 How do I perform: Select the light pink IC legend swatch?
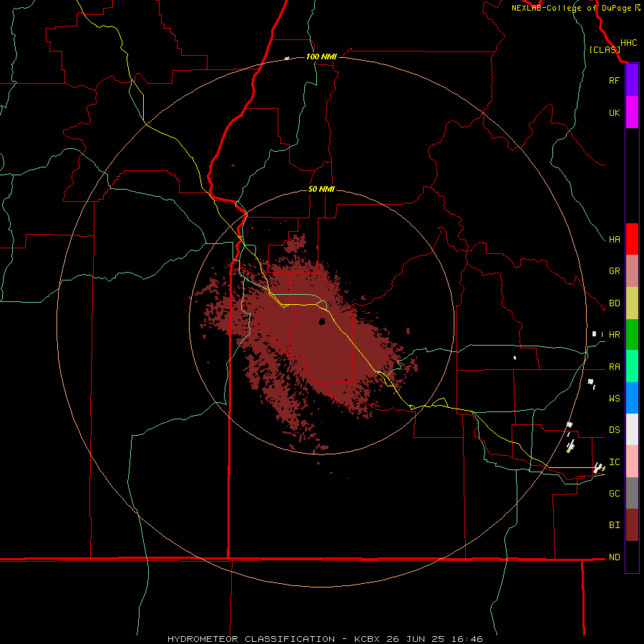coord(632,462)
